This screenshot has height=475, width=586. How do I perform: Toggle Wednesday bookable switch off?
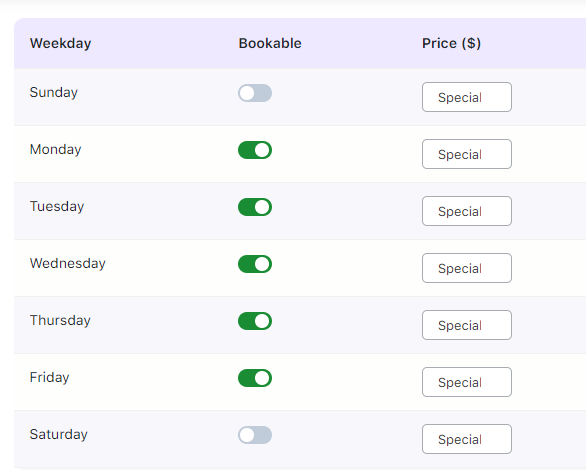click(x=255, y=264)
